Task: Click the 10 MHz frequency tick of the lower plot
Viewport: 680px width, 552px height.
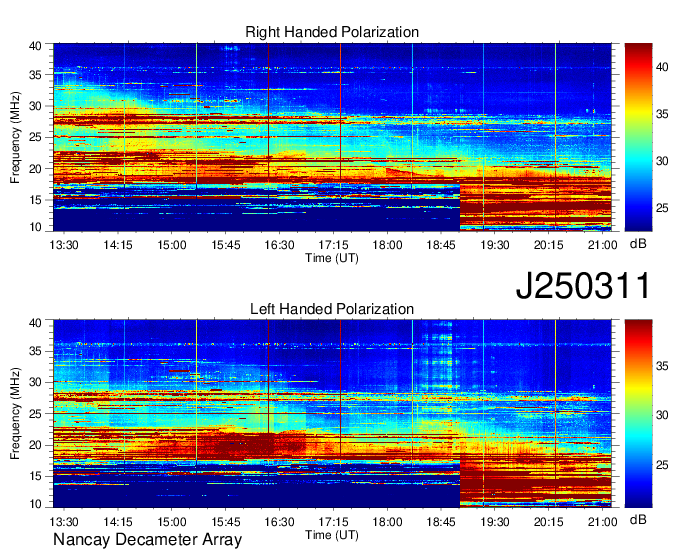Action: point(36,503)
